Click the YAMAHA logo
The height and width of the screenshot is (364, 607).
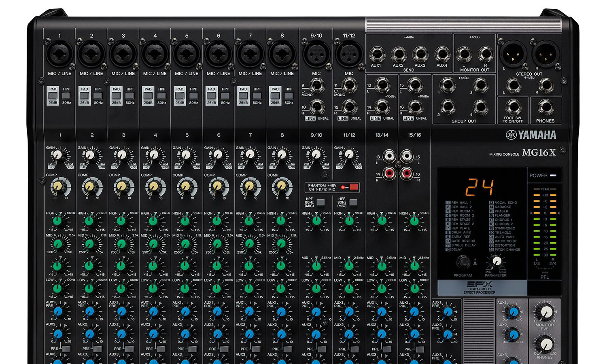531,135
